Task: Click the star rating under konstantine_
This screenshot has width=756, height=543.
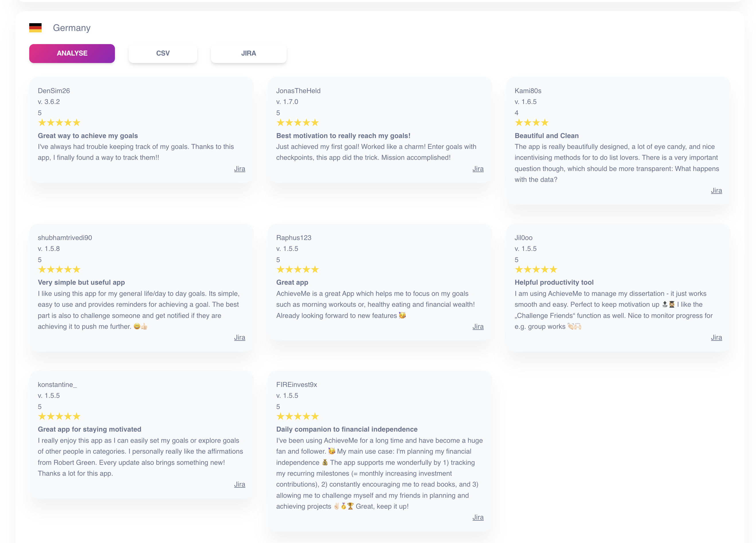Action: 59,416
